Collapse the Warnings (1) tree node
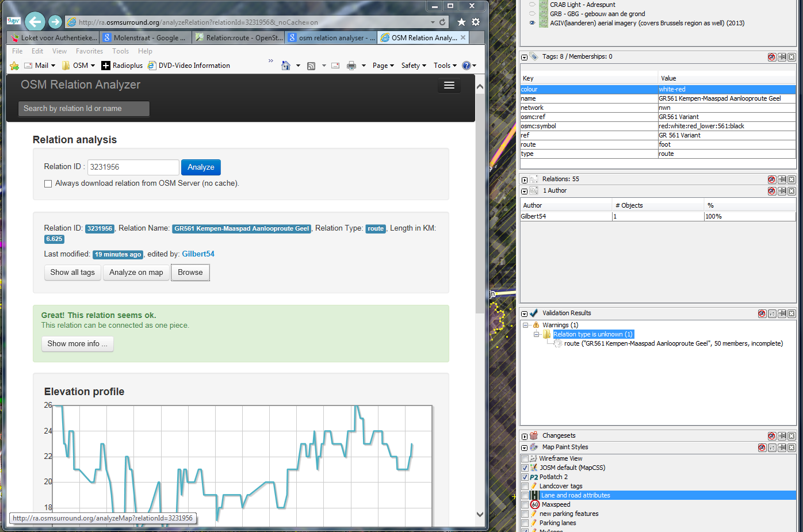This screenshot has height=532, width=803. click(525, 325)
